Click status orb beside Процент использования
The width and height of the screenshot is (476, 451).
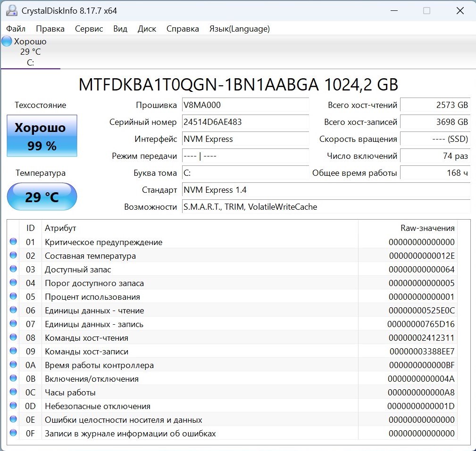13,297
